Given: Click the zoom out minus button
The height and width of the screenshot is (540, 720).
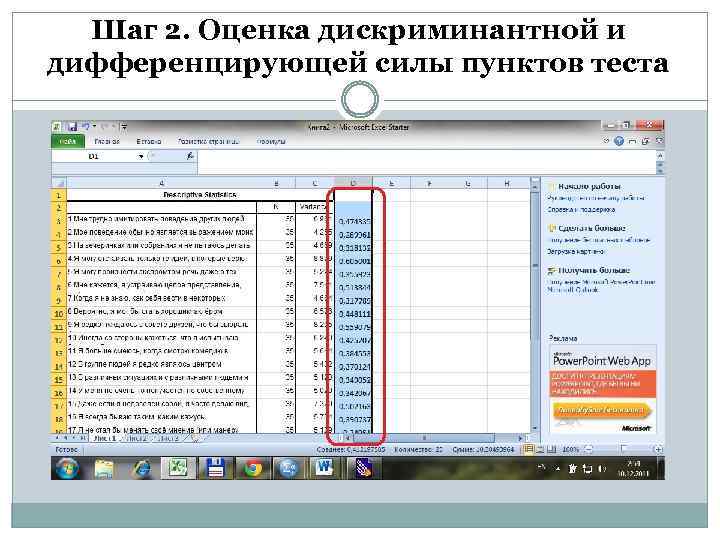Looking at the screenshot, I should (590, 449).
